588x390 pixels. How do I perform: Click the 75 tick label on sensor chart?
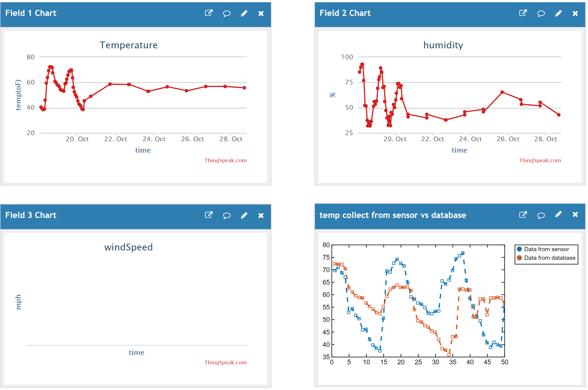coord(326,257)
